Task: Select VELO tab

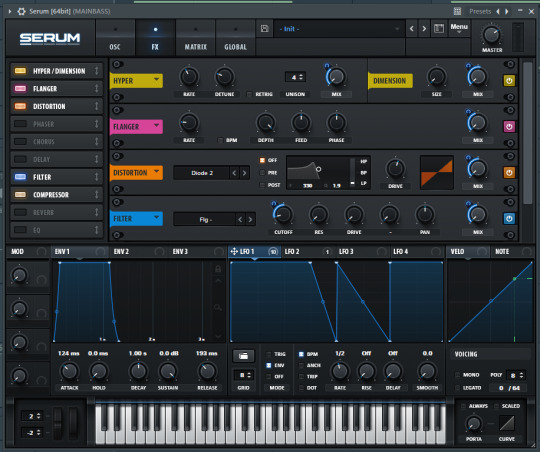Action: pos(468,251)
